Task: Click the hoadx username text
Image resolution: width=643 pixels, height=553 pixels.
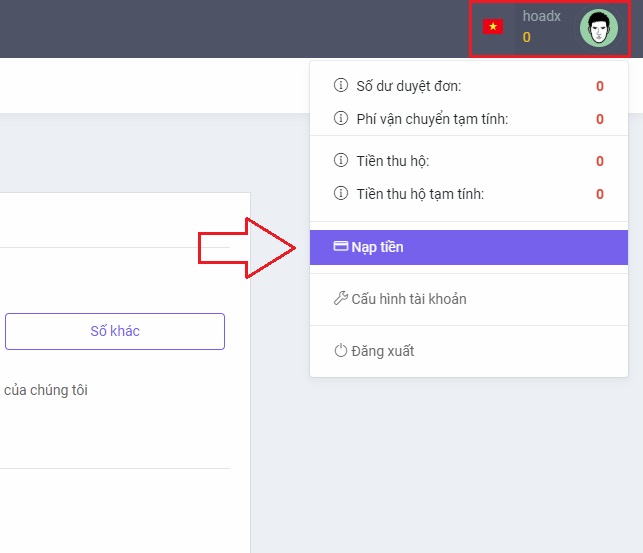Action: point(541,17)
